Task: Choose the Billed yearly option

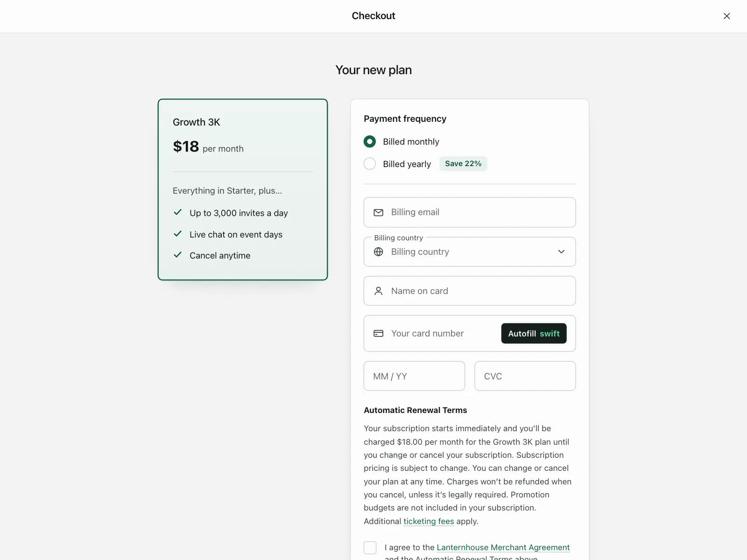Action: point(370,164)
